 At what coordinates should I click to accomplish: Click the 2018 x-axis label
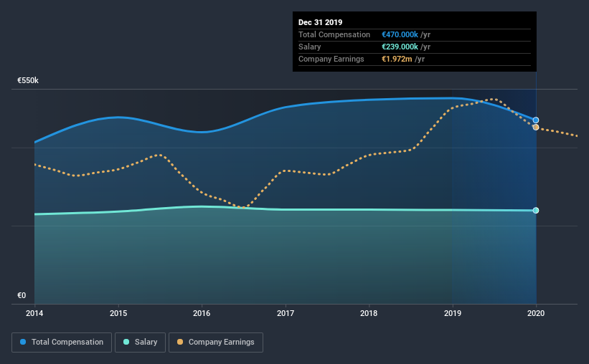tap(369, 313)
